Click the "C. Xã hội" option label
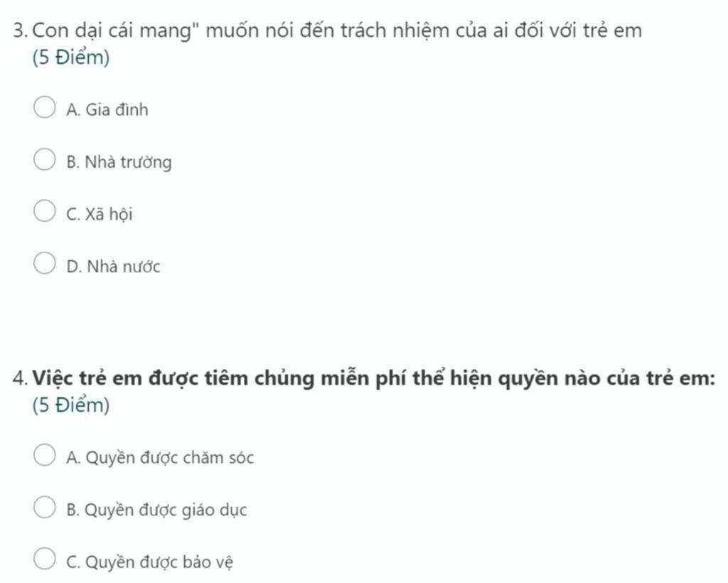Image resolution: width=728 pixels, height=583 pixels. point(99,215)
